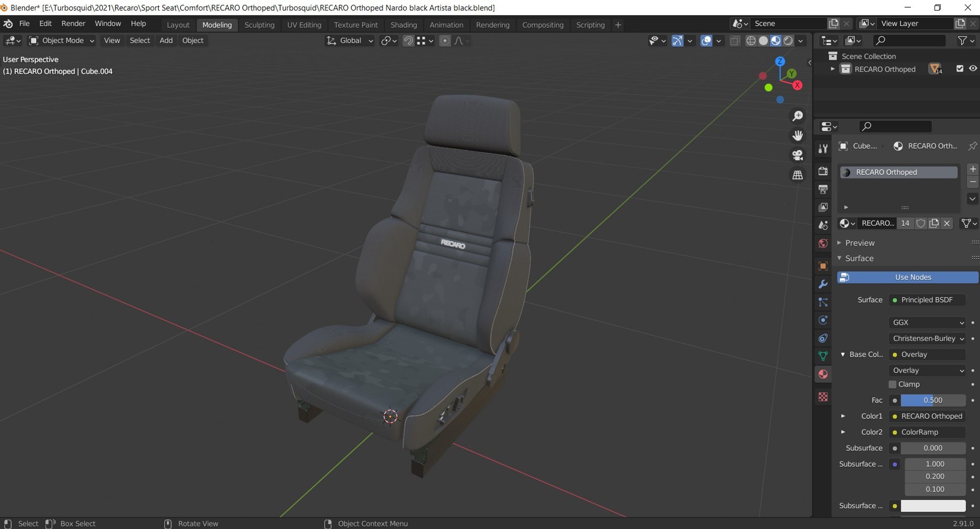Viewport: 980px width, 529px height.
Task: Switch perspective/orthographic with grid gizmo
Action: [x=797, y=175]
